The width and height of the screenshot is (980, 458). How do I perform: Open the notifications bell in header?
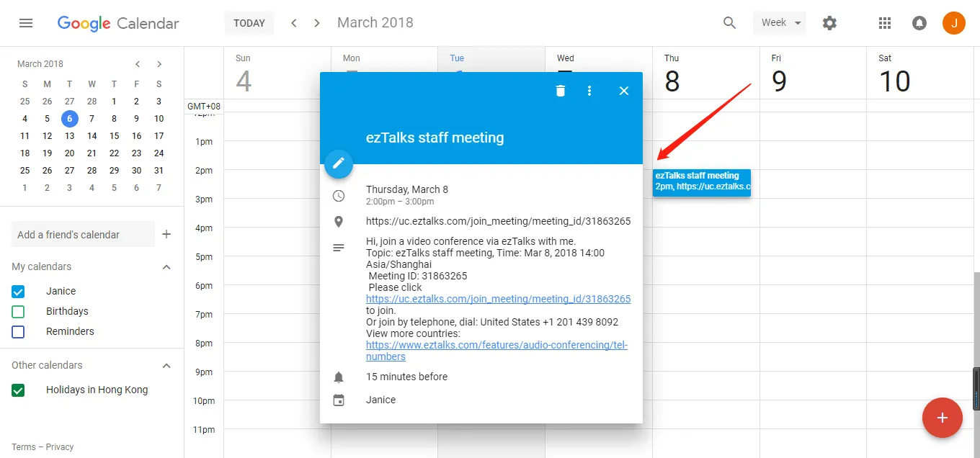click(919, 23)
